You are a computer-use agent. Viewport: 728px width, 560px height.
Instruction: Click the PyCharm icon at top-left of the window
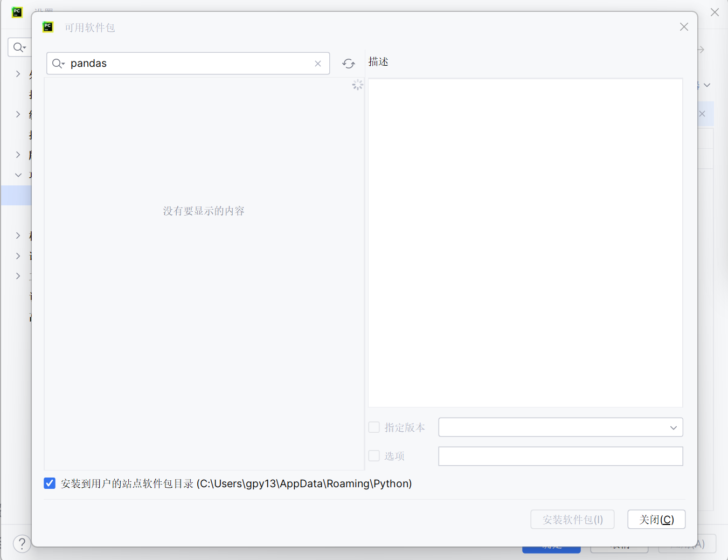17,12
